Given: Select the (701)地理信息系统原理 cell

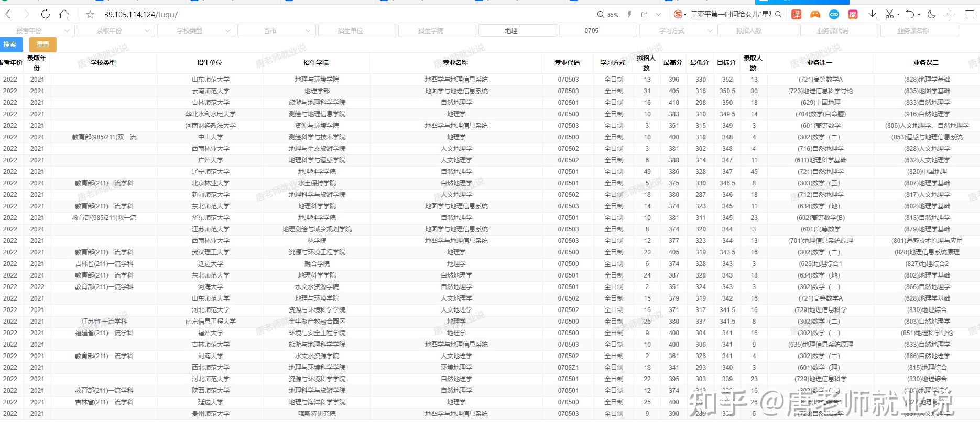Looking at the screenshot, I should (x=820, y=241).
